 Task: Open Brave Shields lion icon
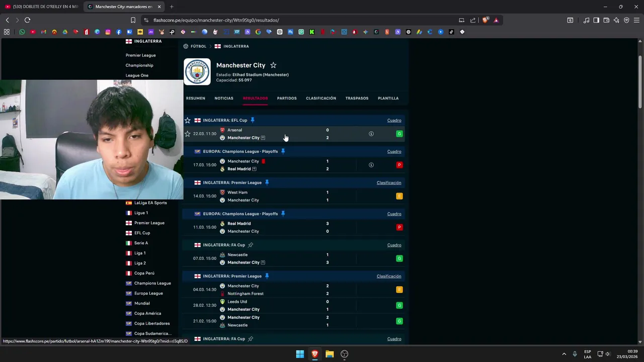click(485, 20)
